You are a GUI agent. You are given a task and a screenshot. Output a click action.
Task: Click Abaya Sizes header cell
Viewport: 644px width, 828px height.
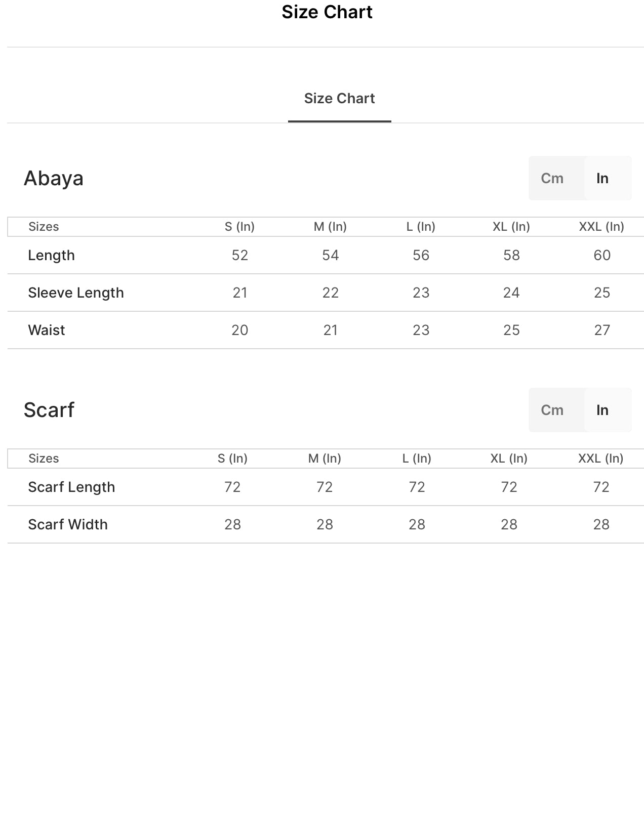pos(44,227)
